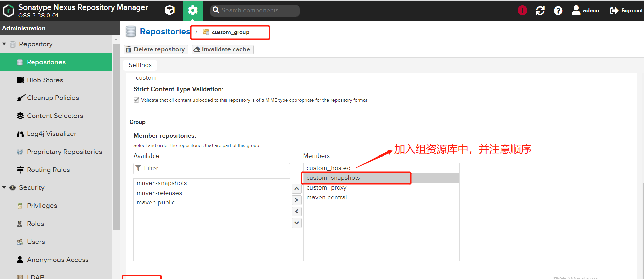644x279 pixels.
Task: Click the sidebar scroll up arrow
Action: tap(116, 39)
